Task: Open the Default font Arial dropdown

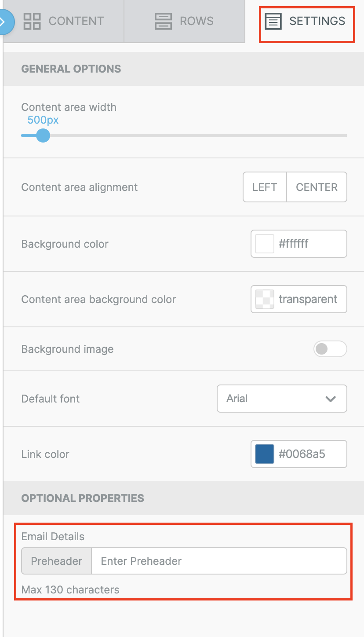Action: (x=282, y=399)
